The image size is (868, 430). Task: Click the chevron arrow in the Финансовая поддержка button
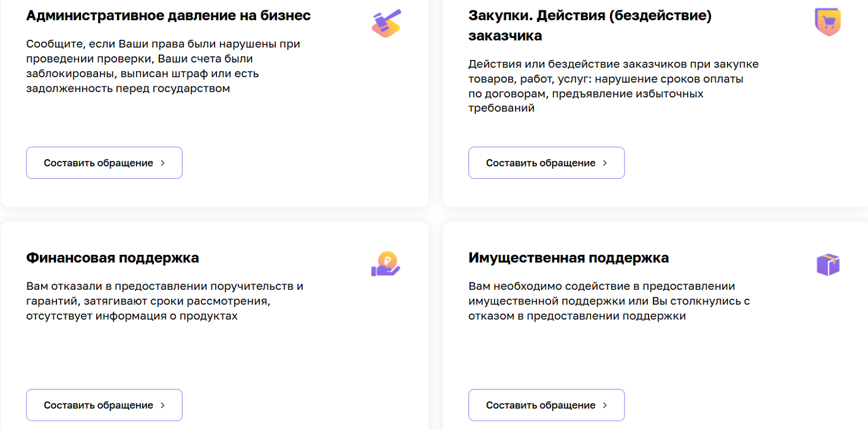(x=162, y=405)
